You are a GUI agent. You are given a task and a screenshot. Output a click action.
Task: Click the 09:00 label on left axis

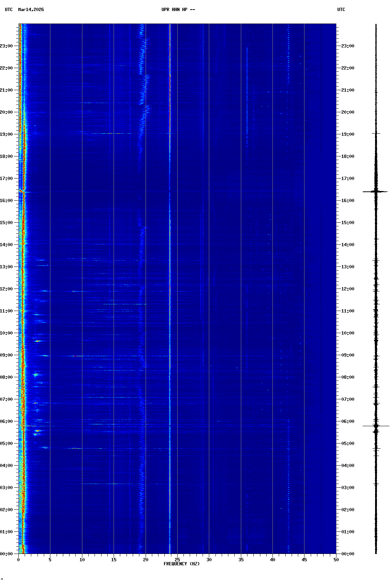pos(7,355)
